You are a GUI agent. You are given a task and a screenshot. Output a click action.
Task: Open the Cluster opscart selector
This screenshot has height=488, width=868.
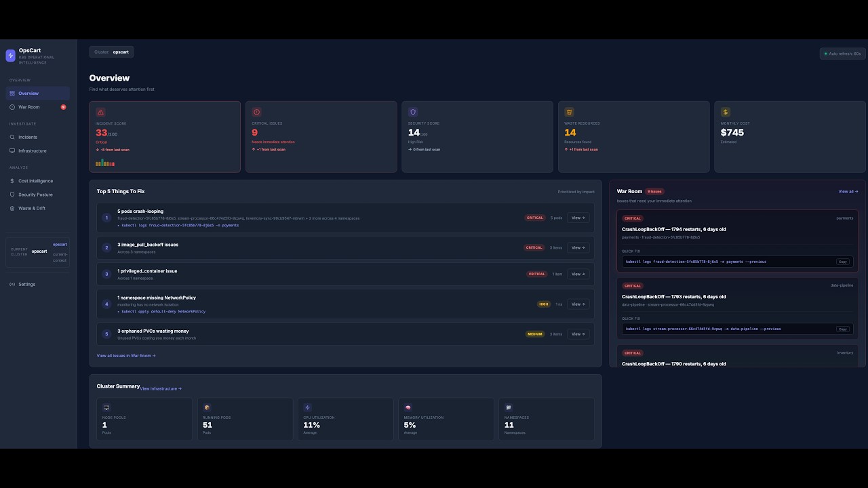click(111, 52)
